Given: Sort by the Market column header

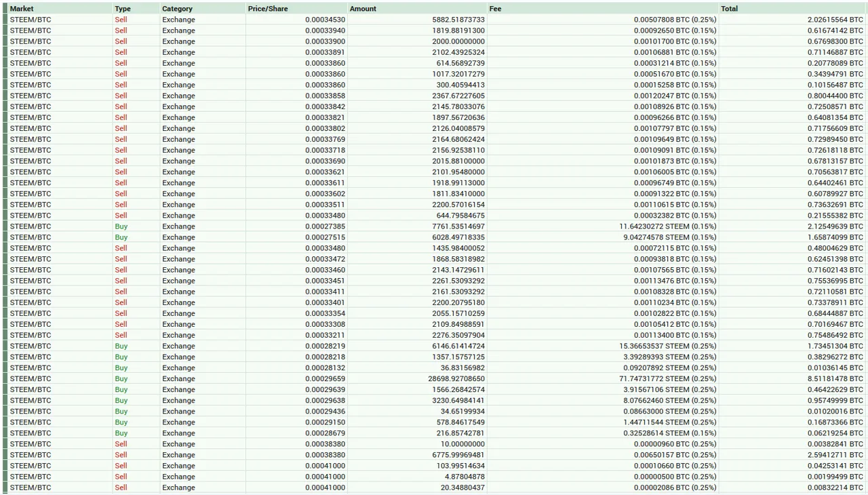Looking at the screenshot, I should [60, 9].
